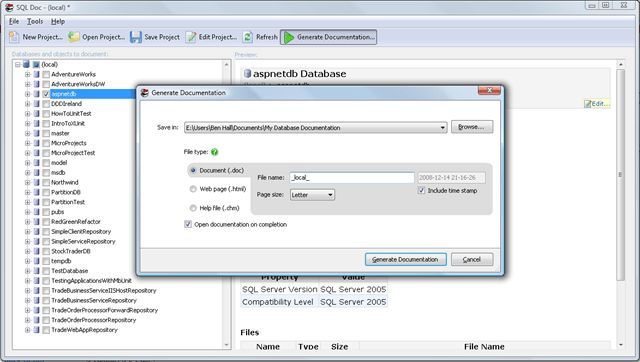Image resolution: width=640 pixels, height=362 pixels.
Task: Click the TestDatabase database icon
Action: pyautogui.click(x=37, y=271)
